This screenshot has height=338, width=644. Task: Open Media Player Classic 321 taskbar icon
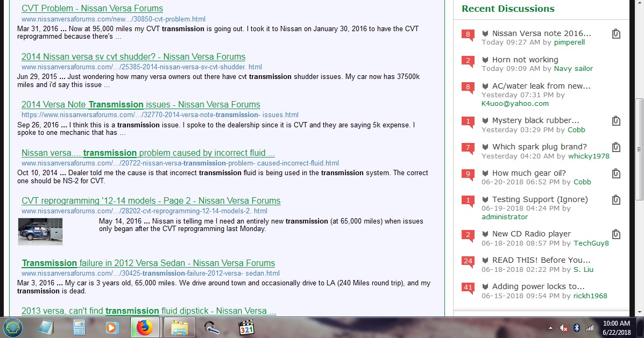pos(246,328)
